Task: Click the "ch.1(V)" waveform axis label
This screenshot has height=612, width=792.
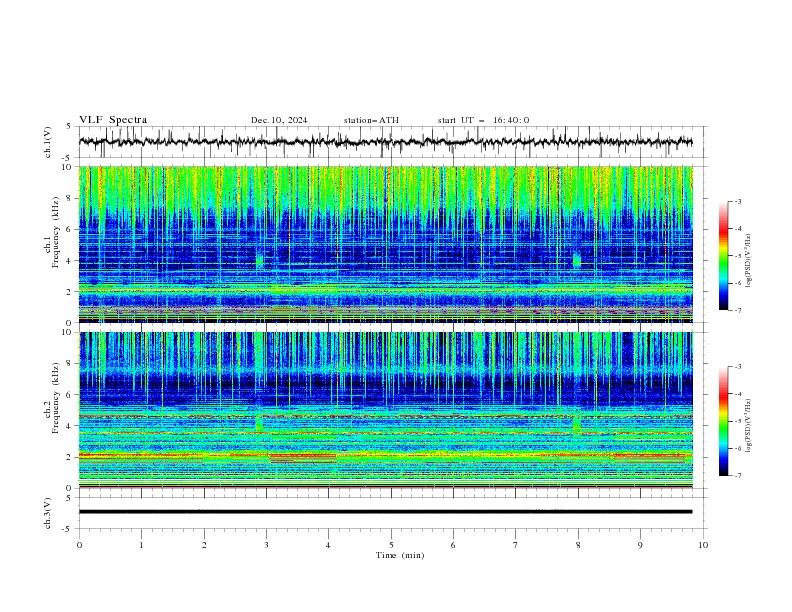Action: tap(48, 142)
